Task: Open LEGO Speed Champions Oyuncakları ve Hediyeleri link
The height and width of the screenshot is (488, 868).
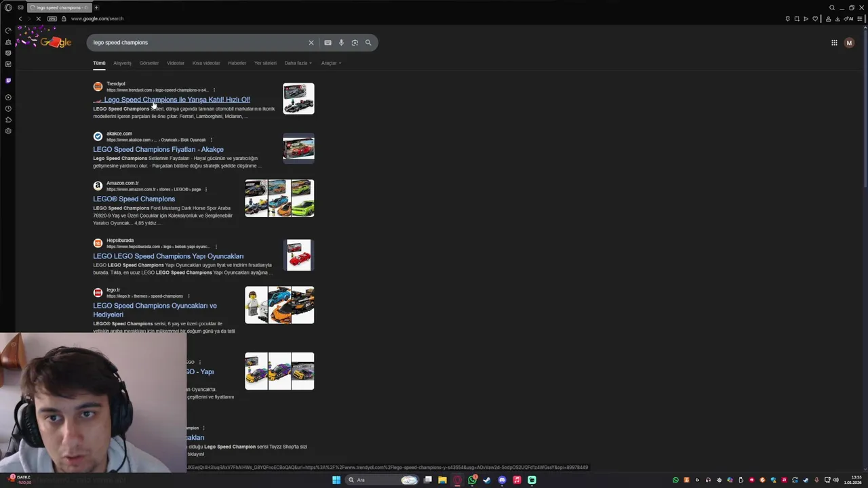Action: 155,310
